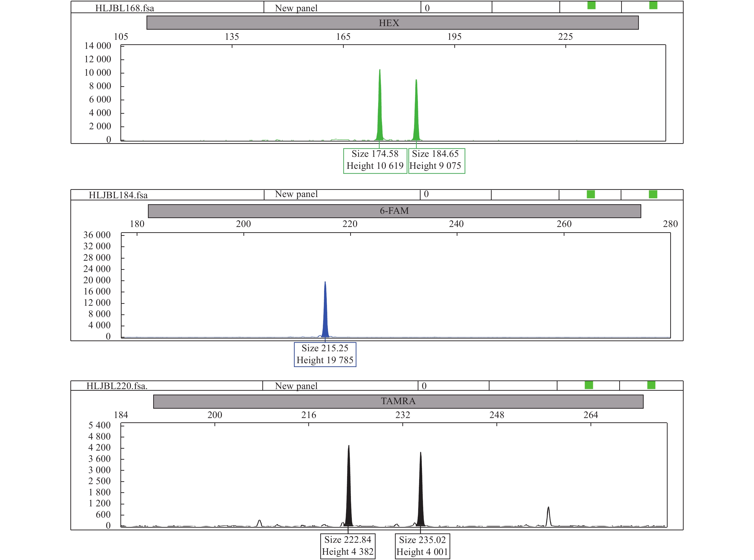Click second green quality flag in HLJBL220 header
Screen dimensions: 754x560
click(x=651, y=385)
